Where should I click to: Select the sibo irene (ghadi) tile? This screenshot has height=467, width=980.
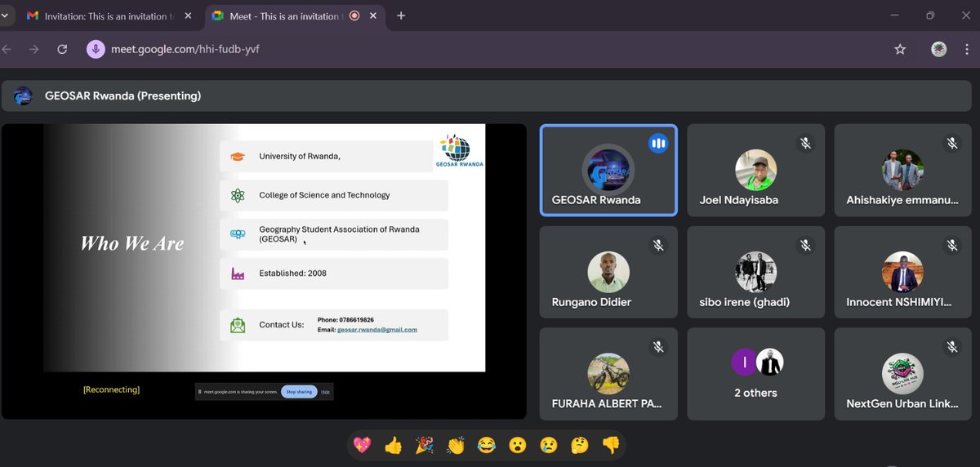[755, 272]
